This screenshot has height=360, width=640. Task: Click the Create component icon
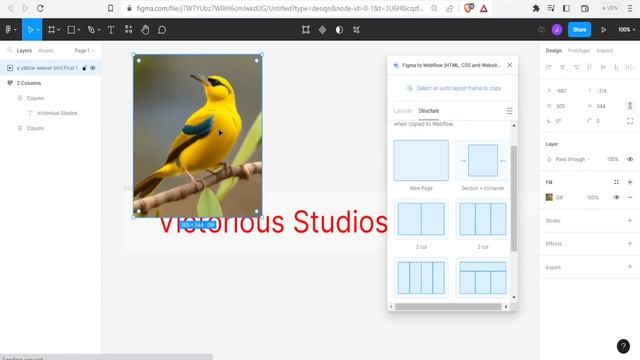[322, 29]
